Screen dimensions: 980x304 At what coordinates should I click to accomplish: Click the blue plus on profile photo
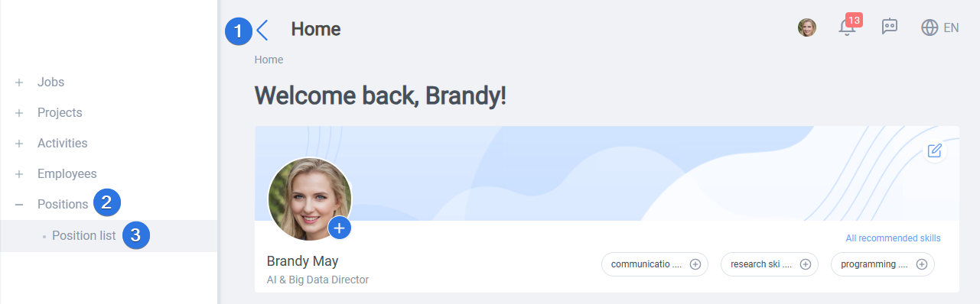(340, 228)
